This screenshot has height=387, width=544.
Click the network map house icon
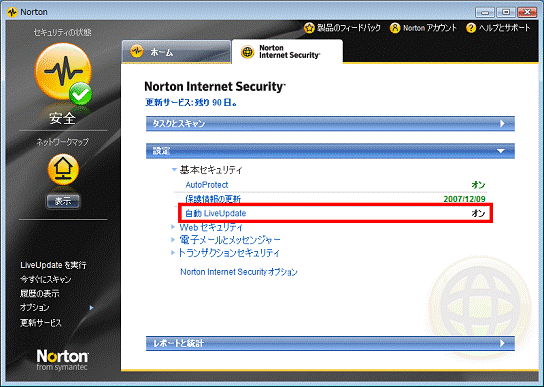click(x=63, y=169)
